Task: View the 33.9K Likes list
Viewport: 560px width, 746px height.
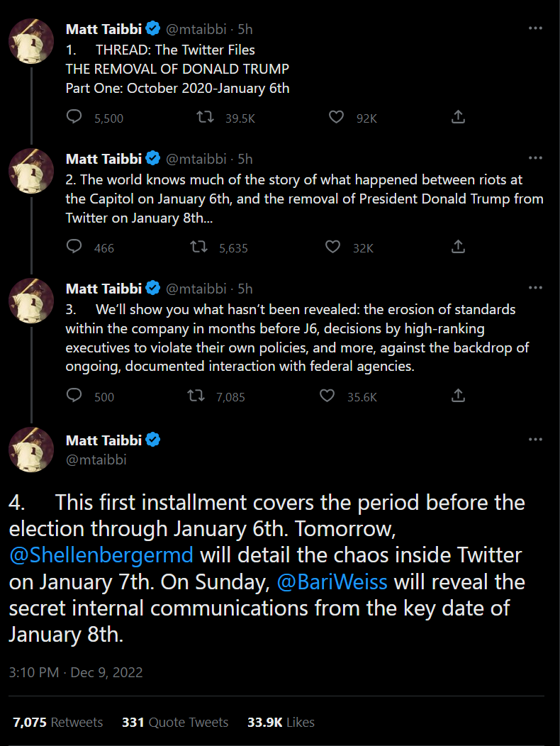Action: [x=281, y=722]
